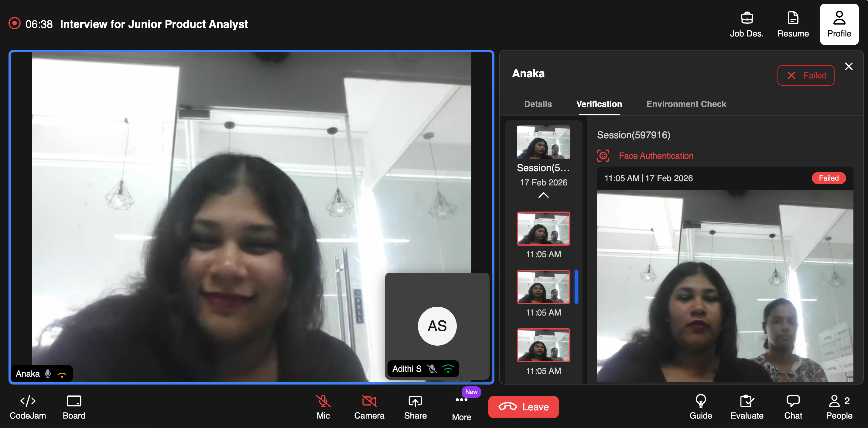Open the CodeJam code editor

pyautogui.click(x=28, y=407)
